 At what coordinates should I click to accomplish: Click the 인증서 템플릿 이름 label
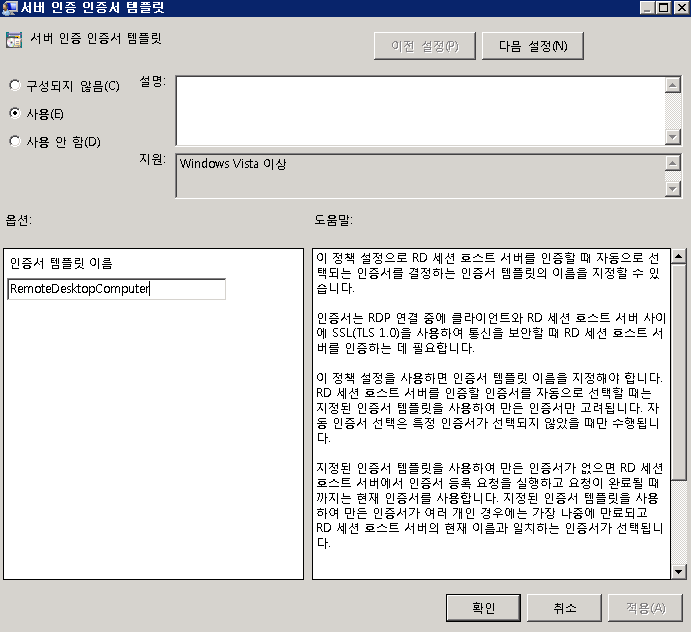click(x=61, y=263)
